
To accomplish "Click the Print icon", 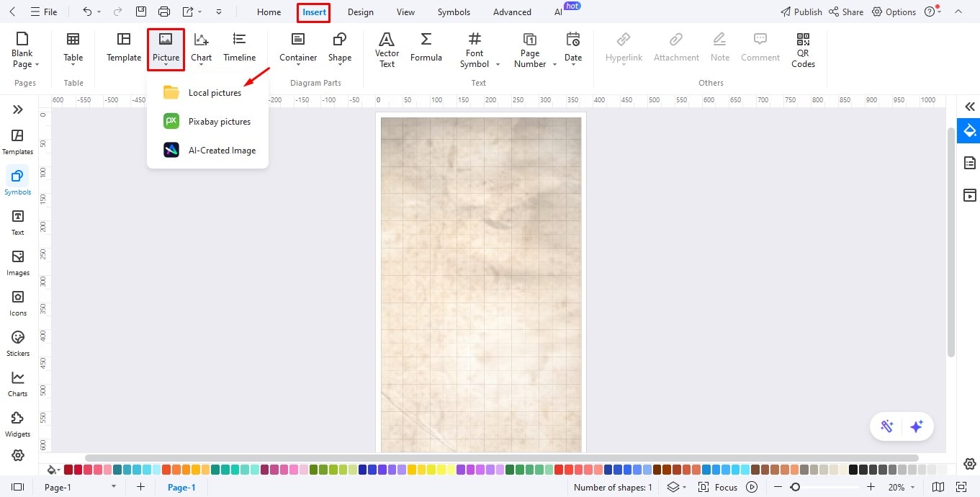I will [164, 12].
